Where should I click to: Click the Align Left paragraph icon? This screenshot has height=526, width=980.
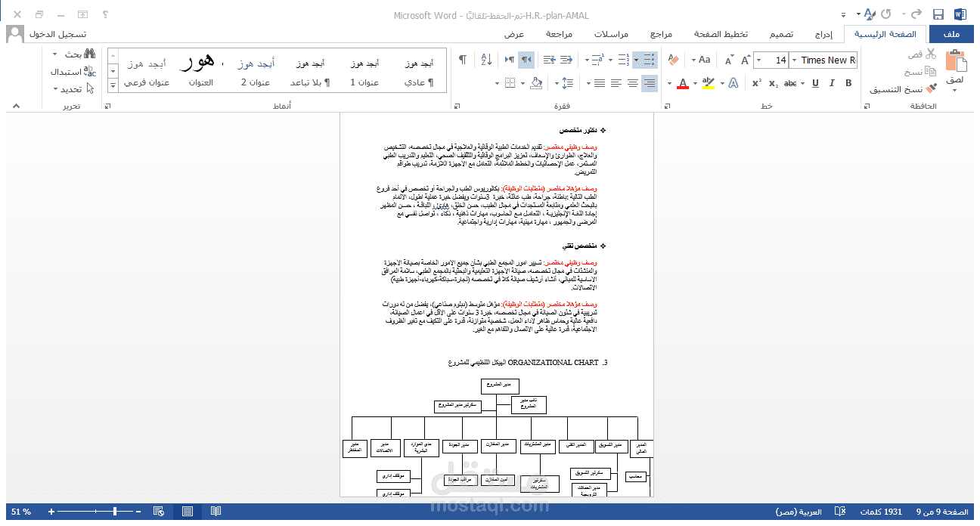pyautogui.click(x=616, y=83)
